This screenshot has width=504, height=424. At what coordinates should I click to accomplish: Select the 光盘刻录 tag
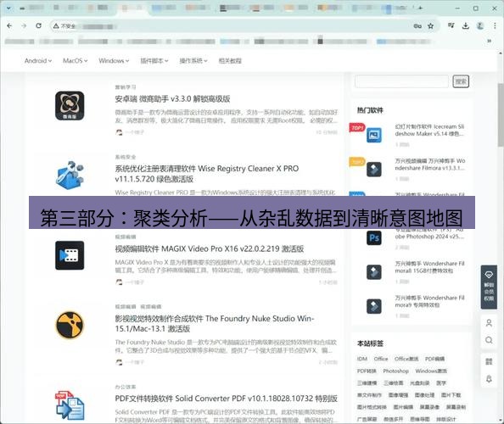coord(419,383)
